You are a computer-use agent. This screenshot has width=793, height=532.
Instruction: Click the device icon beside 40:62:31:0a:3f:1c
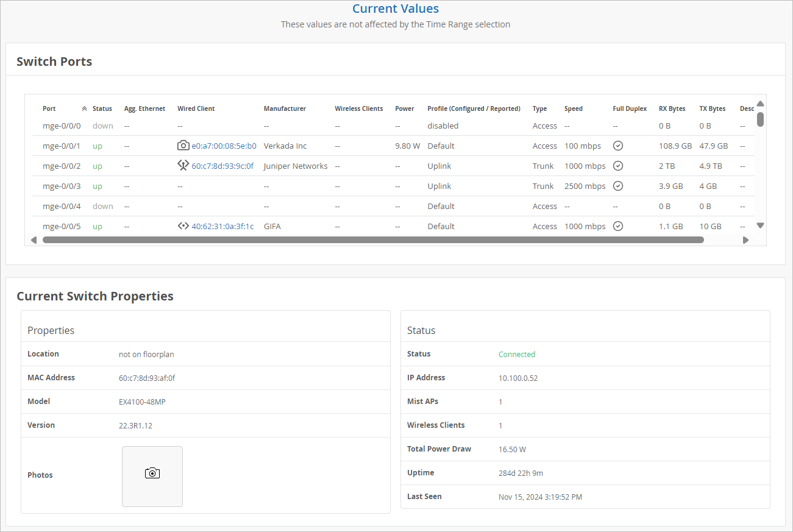pyautogui.click(x=183, y=226)
